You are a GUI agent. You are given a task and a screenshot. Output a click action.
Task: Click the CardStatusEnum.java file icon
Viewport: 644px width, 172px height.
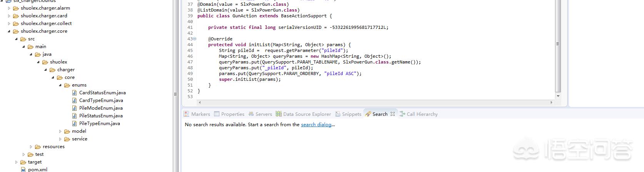[74, 93]
